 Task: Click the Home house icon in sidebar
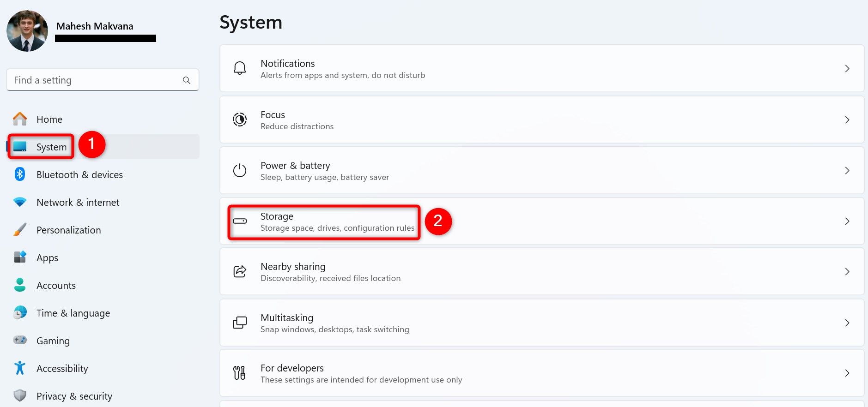click(x=20, y=119)
